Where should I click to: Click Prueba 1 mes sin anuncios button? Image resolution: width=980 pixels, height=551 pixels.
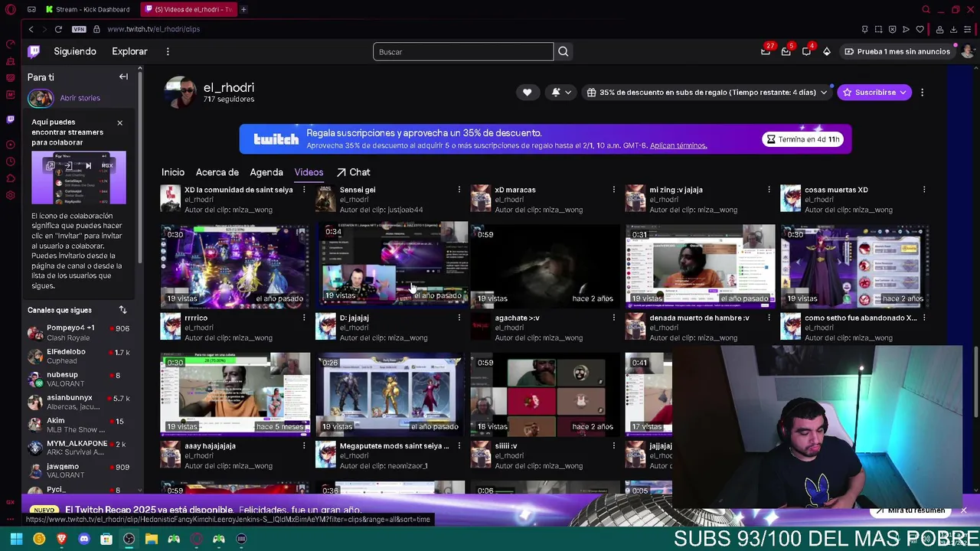897,51
